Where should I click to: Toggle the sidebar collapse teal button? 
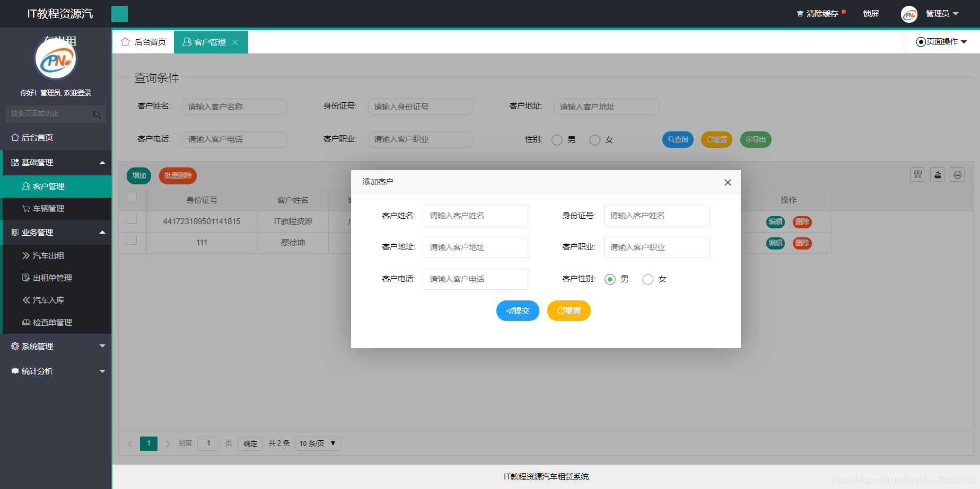119,14
